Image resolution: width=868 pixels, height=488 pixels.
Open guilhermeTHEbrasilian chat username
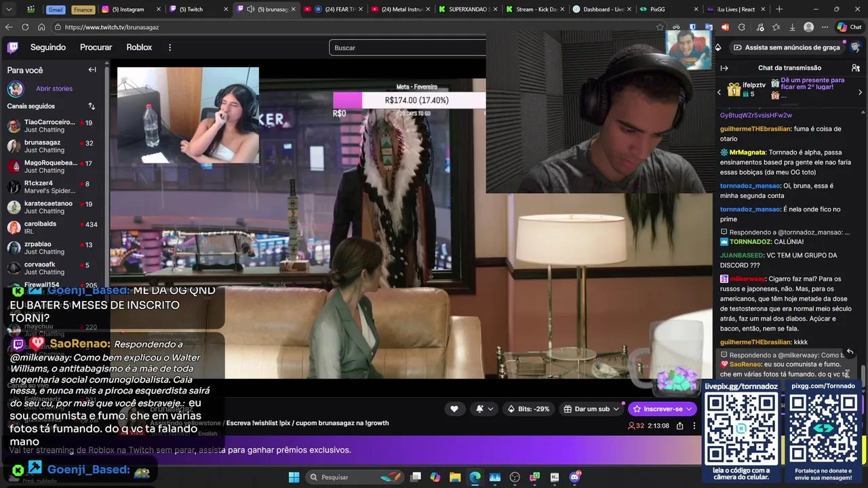(x=755, y=129)
